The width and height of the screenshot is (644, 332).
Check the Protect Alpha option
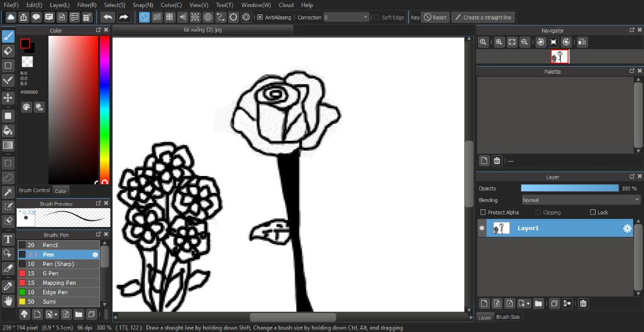click(483, 213)
